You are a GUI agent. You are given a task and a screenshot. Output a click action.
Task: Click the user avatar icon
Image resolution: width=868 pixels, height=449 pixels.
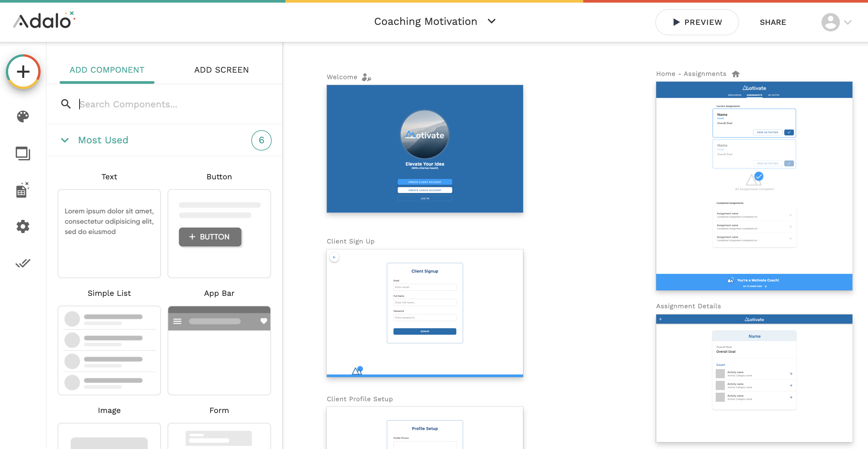[830, 22]
